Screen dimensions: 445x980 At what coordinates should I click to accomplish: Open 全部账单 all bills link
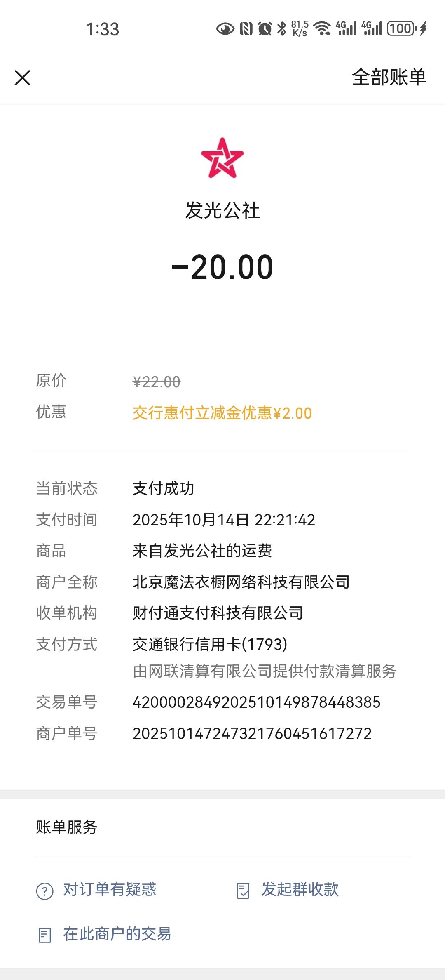click(x=389, y=77)
